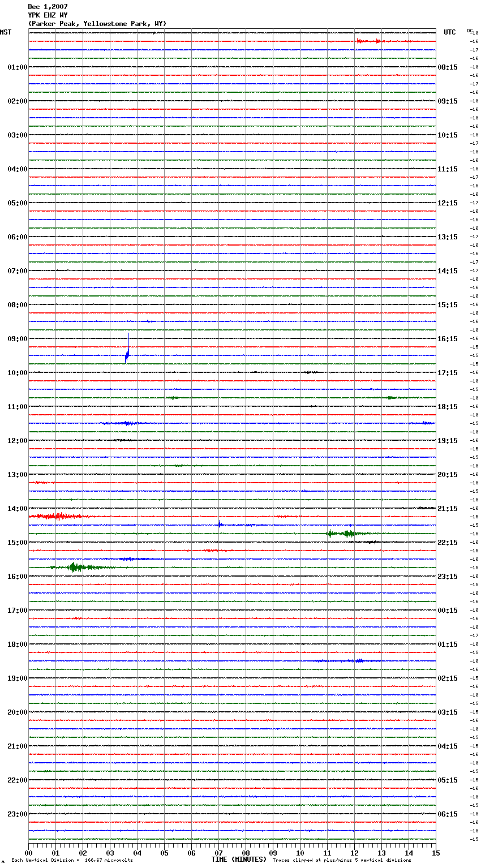Click the green event burst above the 15:00 trace
The width and height of the screenshot is (481, 868).
click(x=348, y=534)
